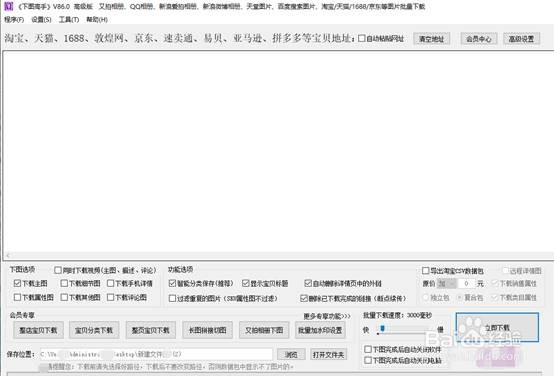Open the 帮助(H) menu
Image resolution: width=554 pixels, height=376 pixels.
97,19
